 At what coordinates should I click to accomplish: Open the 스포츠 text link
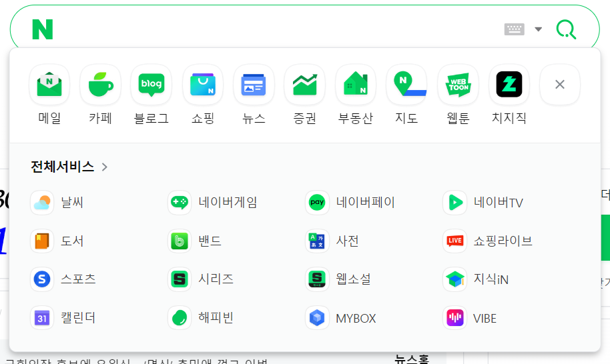(x=78, y=279)
